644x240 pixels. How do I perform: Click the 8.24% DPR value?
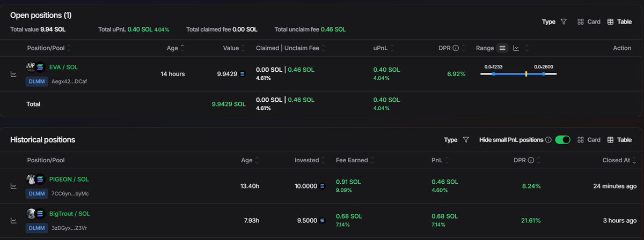point(531,186)
